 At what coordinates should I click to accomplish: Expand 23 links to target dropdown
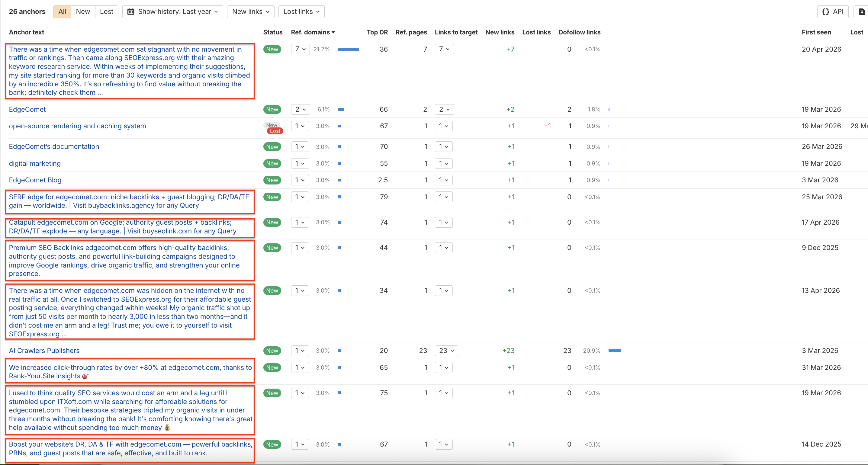[446, 351]
